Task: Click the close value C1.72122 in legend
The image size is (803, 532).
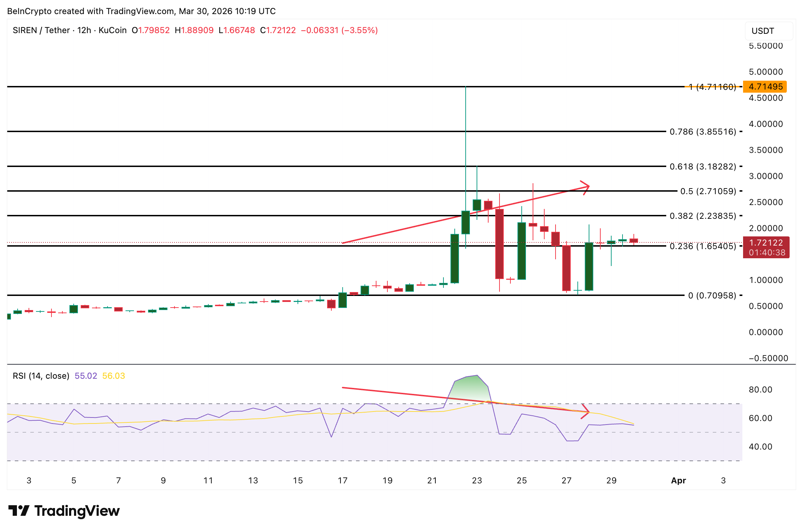Action: coord(278,30)
